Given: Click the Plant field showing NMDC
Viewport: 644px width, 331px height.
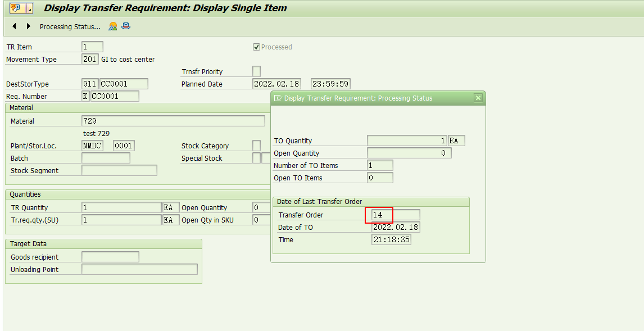Looking at the screenshot, I should click(x=92, y=146).
